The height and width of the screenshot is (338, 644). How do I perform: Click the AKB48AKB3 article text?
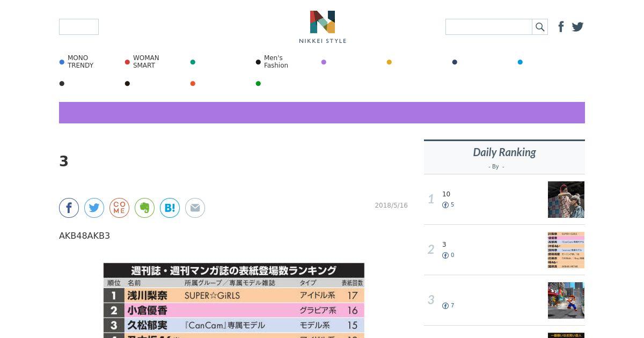(x=84, y=236)
